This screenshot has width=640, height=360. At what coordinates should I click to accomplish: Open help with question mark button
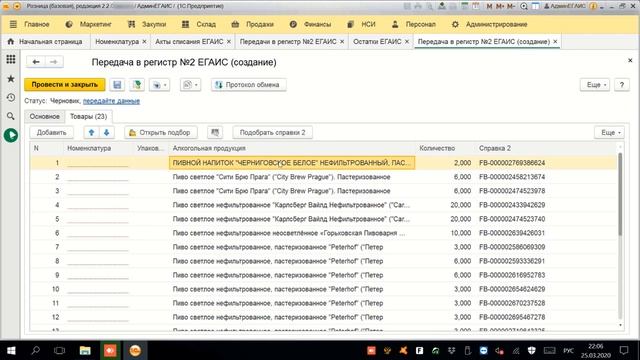tap(622, 85)
